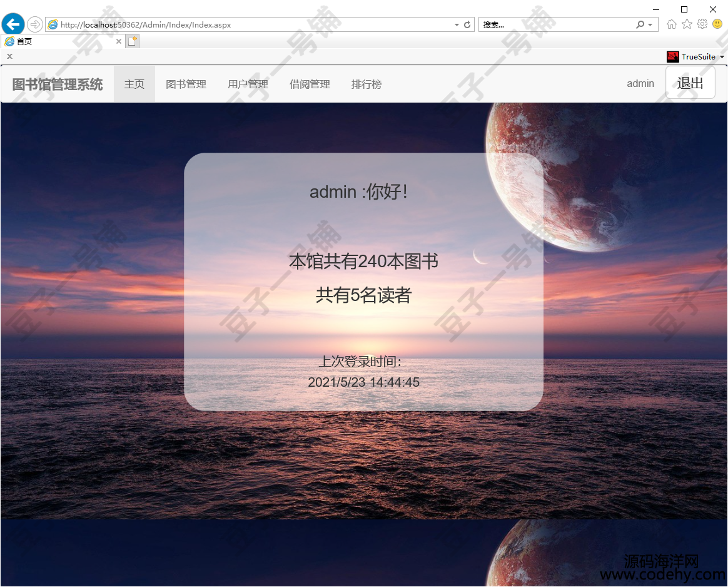Maximize the browser window
This screenshot has width=728, height=587.
[x=684, y=9]
